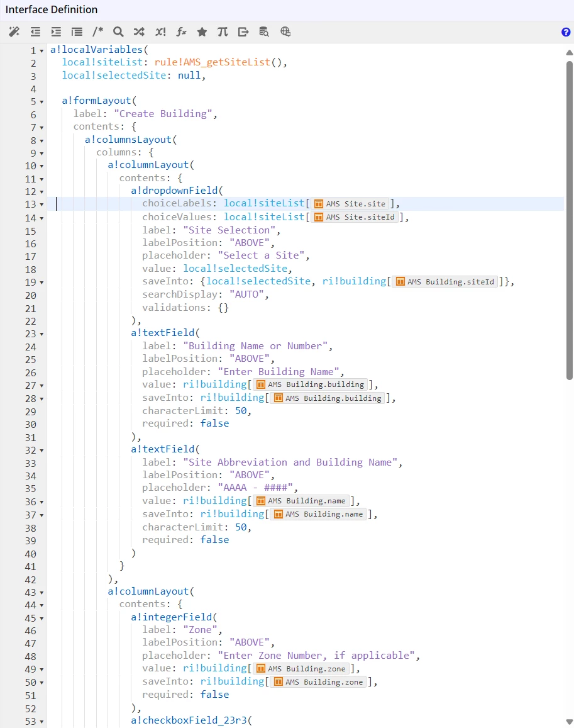Click the "AAAA - ####" placeholder string

[255, 488]
